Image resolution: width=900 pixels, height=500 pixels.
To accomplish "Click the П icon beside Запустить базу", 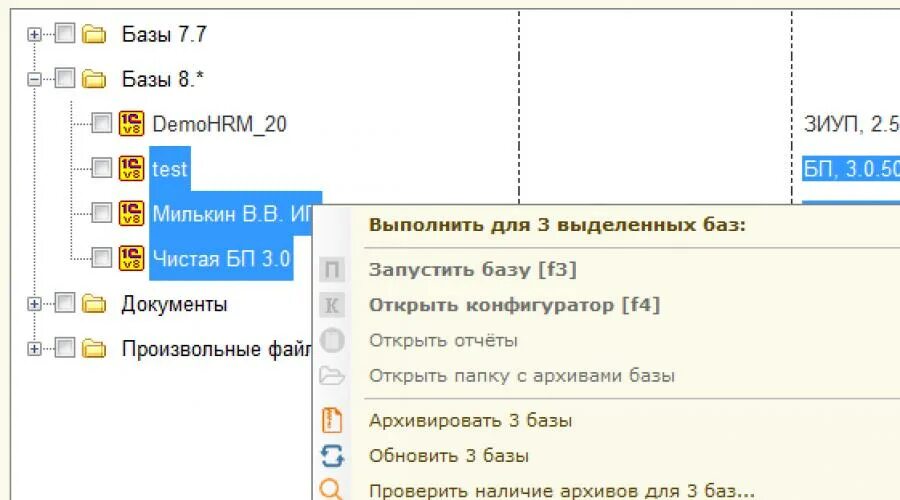I will [x=332, y=270].
